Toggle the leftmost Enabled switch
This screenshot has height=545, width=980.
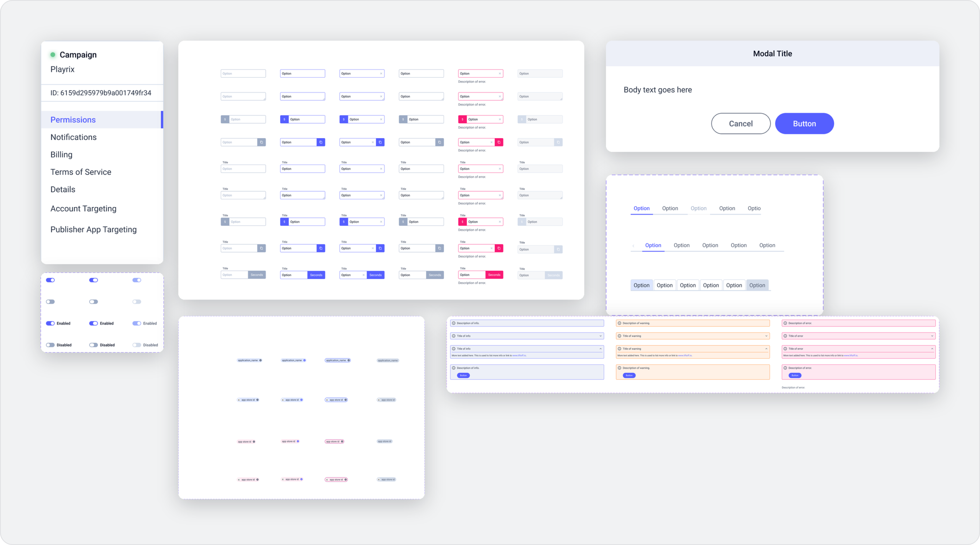click(x=50, y=324)
